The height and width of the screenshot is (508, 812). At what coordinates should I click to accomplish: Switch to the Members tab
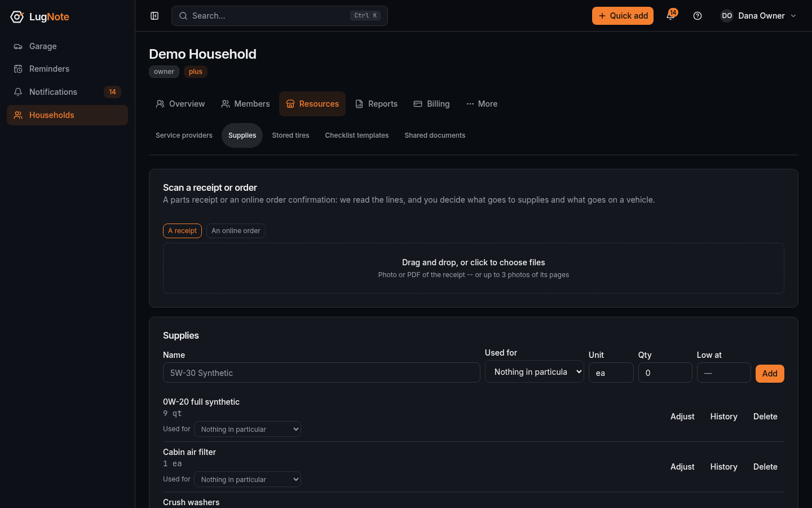point(245,104)
